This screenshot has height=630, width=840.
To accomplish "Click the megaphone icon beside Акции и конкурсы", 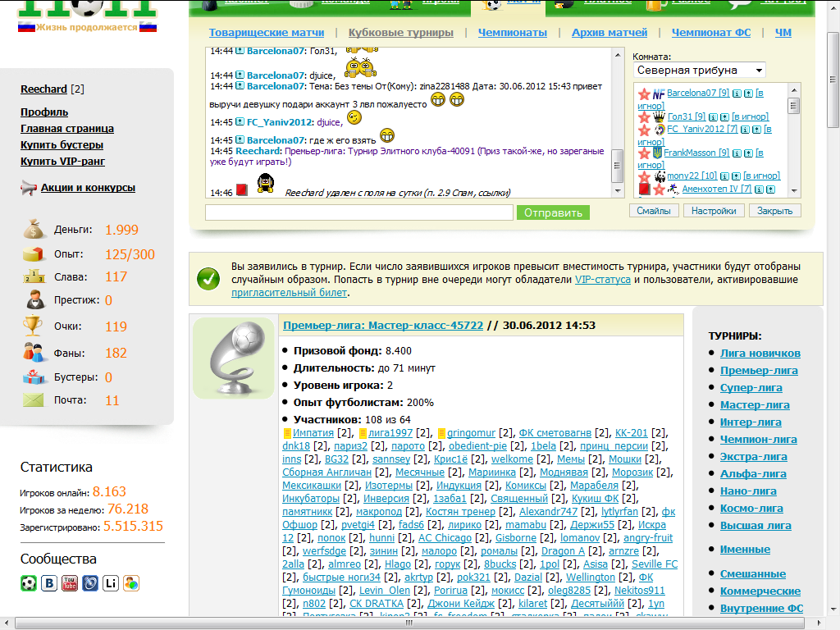I will (x=29, y=188).
